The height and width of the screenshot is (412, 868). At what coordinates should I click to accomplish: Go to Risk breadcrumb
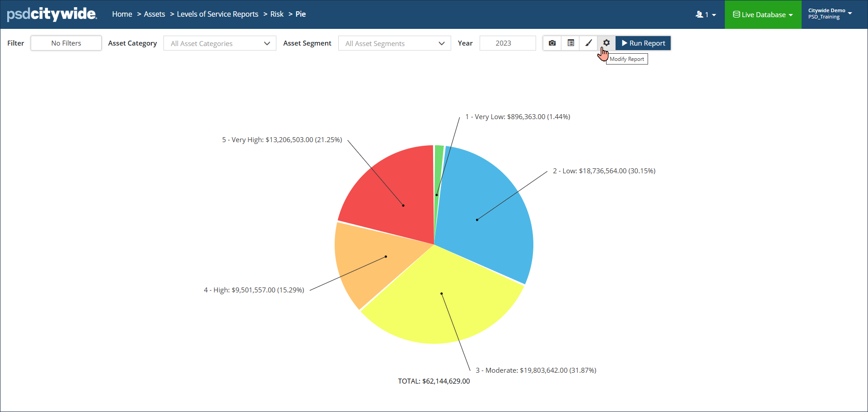pyautogui.click(x=277, y=14)
